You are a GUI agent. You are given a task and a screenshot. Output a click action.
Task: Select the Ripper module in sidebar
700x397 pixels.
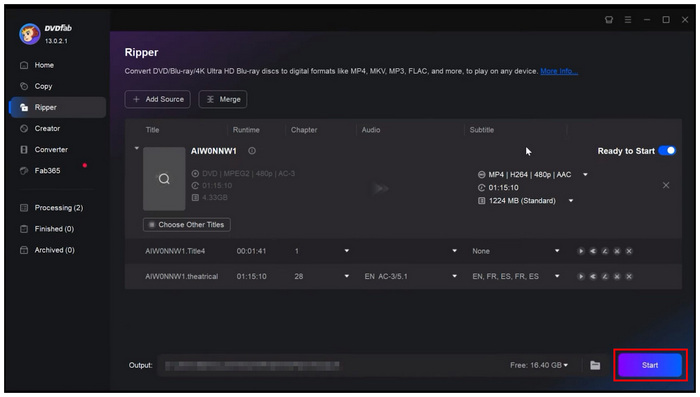(x=58, y=108)
